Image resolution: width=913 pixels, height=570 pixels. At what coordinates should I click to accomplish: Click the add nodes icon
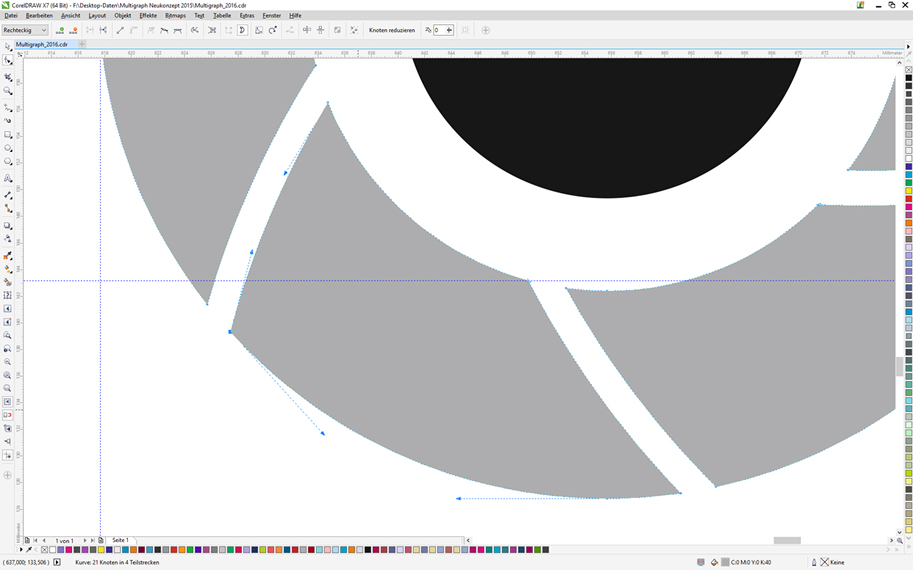pos(61,30)
